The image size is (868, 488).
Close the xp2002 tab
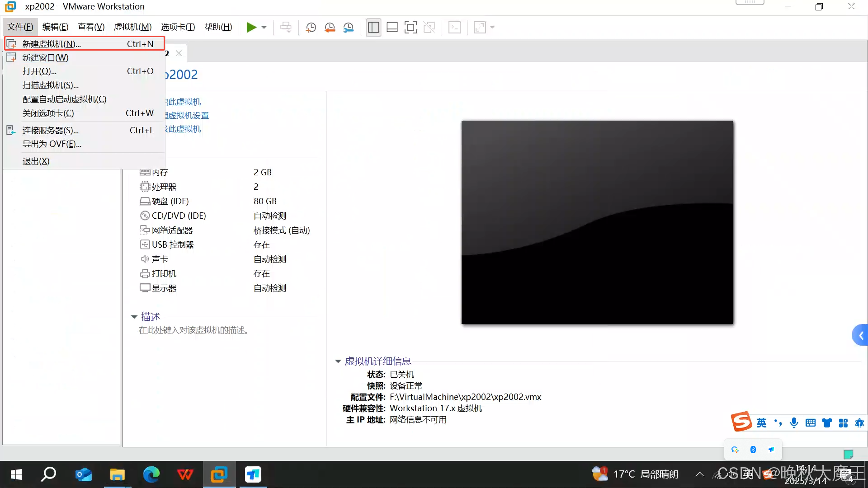click(179, 53)
